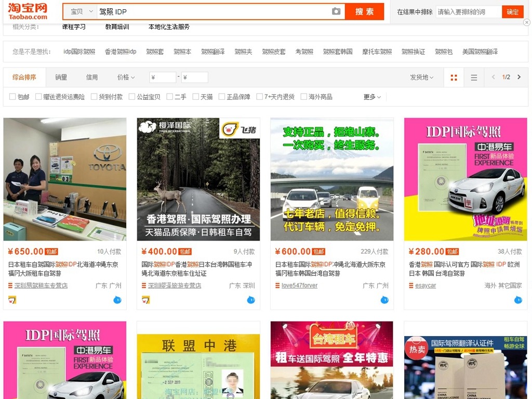Click shop icon beside love547forver

(277, 286)
